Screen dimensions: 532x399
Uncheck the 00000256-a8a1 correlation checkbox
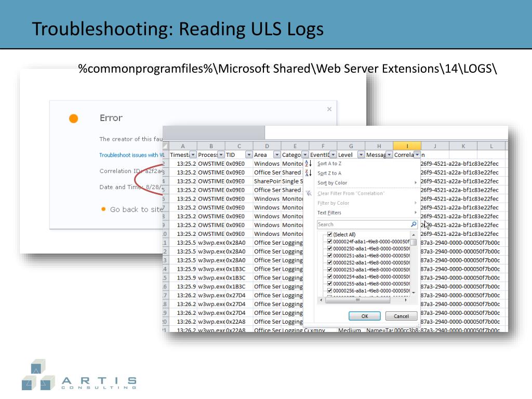click(329, 291)
